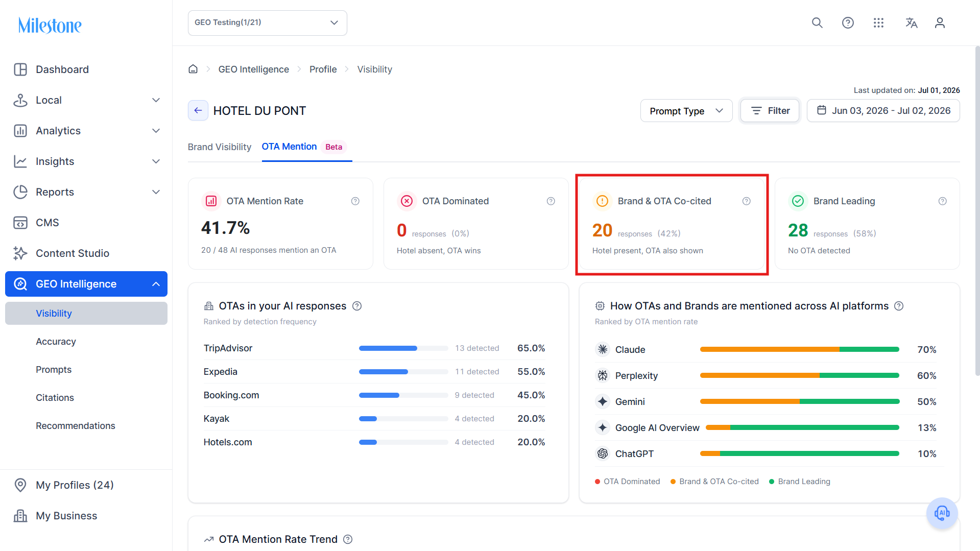Expand the Analytics sidebar menu
Viewport: 980px width, 551px height.
86,131
